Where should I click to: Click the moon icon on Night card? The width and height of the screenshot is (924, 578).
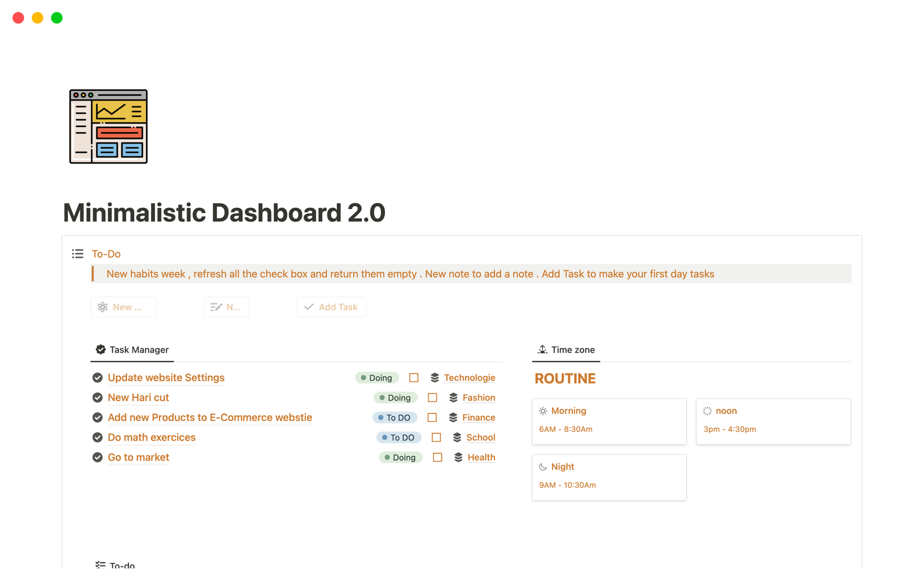click(543, 467)
